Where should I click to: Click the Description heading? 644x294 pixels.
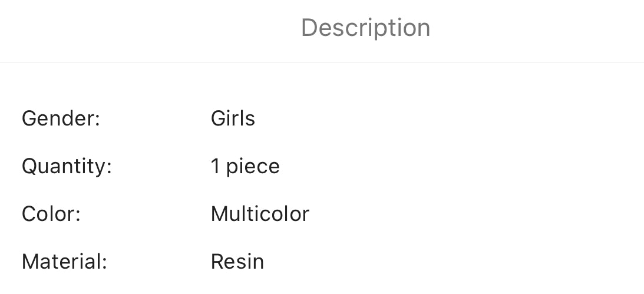[x=365, y=28]
